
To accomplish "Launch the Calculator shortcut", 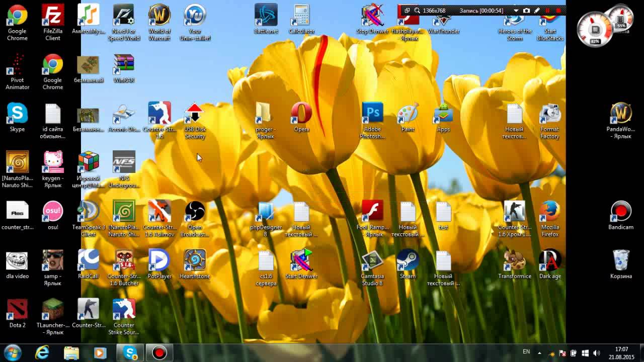I will [x=301, y=19].
